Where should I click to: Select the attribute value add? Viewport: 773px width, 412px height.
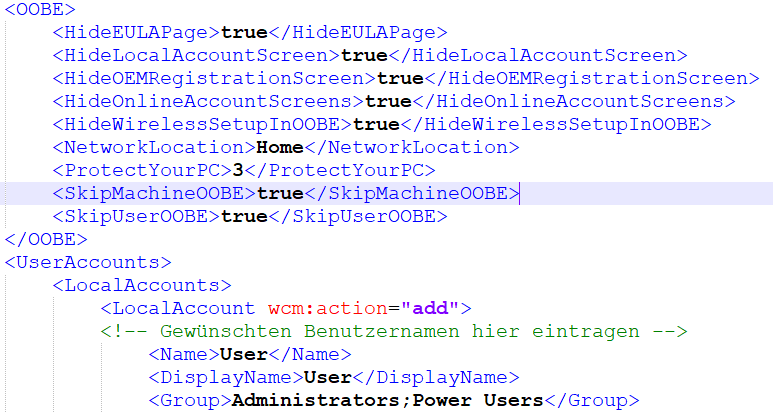pos(430,309)
